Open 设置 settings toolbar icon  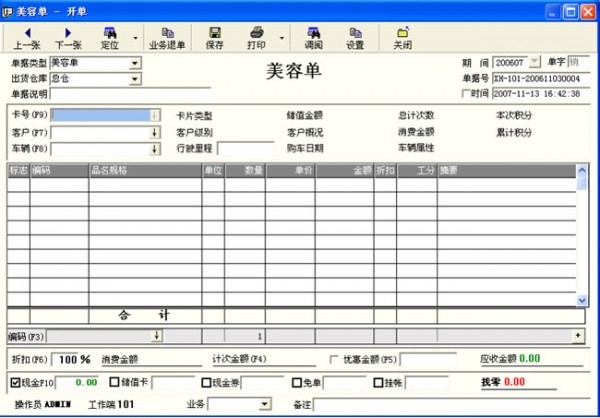coord(355,38)
